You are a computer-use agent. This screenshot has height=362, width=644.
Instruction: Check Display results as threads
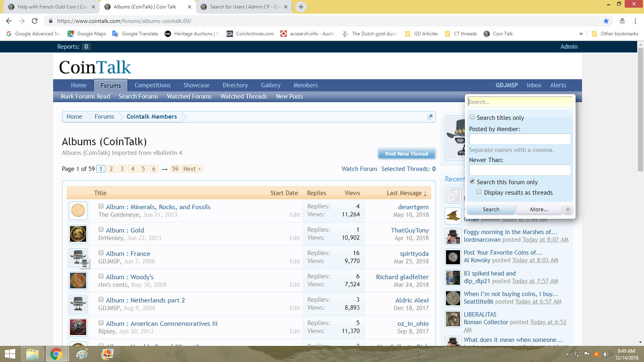coord(479,192)
